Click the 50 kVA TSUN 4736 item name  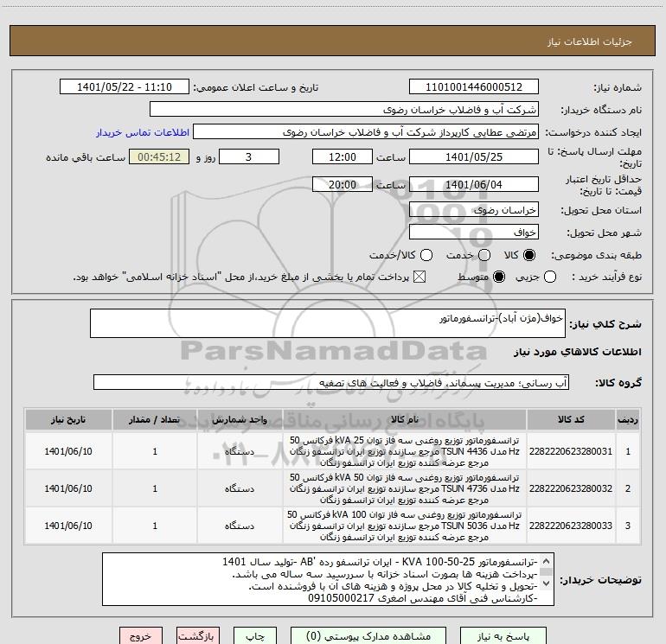(405, 488)
